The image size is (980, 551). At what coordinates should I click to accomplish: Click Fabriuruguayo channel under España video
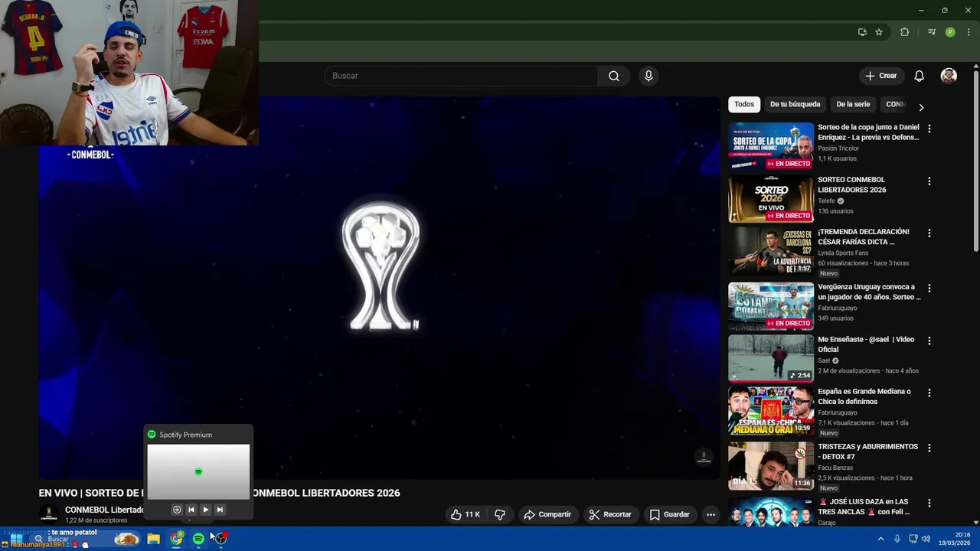point(838,412)
